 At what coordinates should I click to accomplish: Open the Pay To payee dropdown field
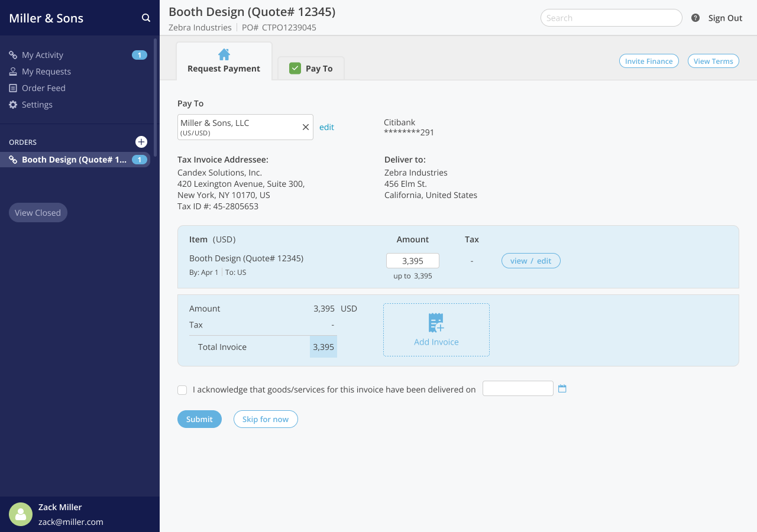(245, 127)
